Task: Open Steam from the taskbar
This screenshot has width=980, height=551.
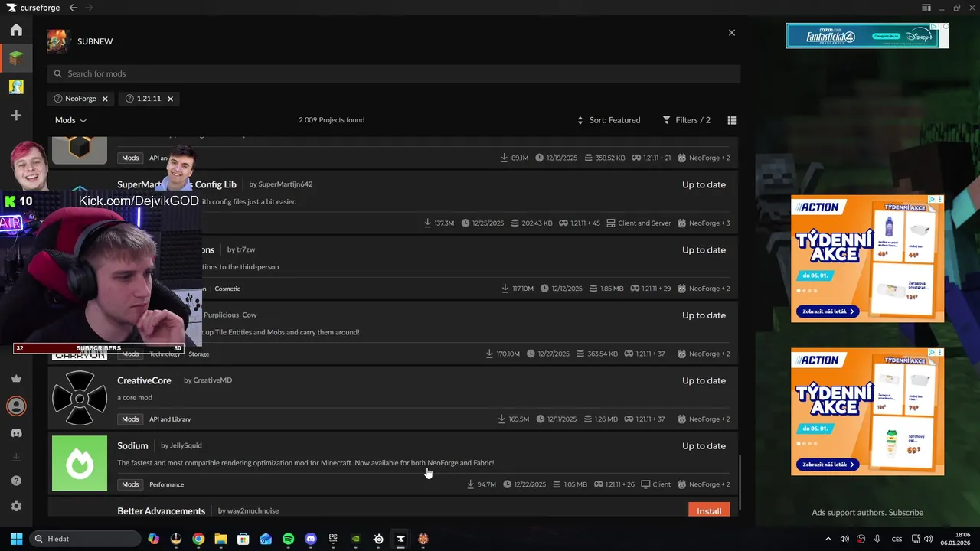Action: pos(378,539)
